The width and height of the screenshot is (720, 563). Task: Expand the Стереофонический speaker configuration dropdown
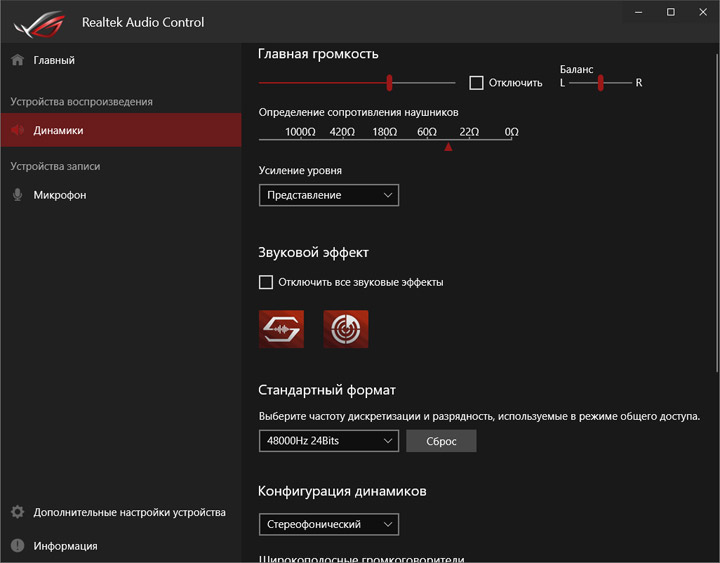point(329,524)
